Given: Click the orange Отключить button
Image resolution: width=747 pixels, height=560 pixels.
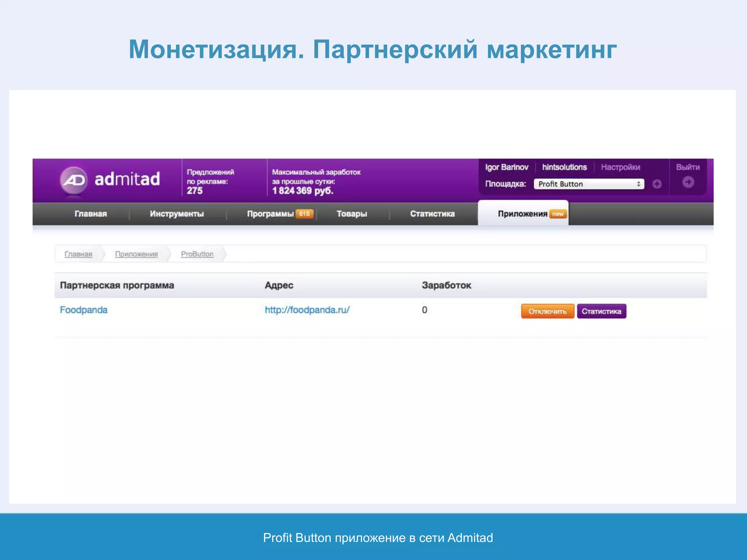Looking at the screenshot, I should coord(547,311).
